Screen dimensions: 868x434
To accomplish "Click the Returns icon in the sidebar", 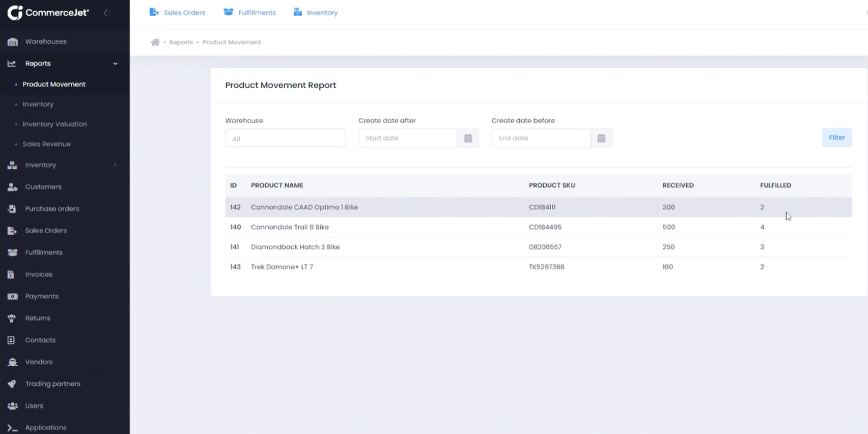I will tap(12, 318).
